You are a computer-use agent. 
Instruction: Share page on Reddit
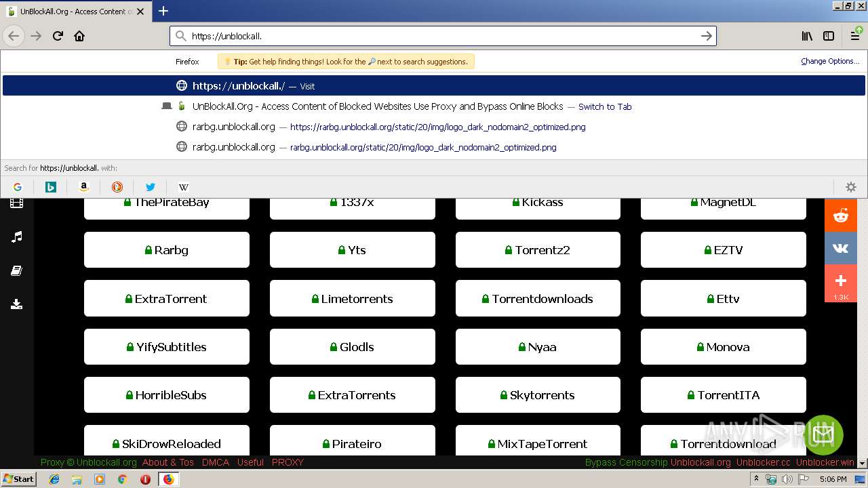tap(841, 216)
